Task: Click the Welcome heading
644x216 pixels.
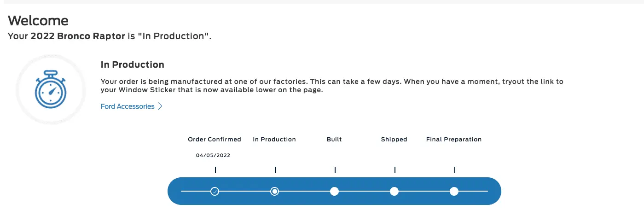Action: pos(38,20)
